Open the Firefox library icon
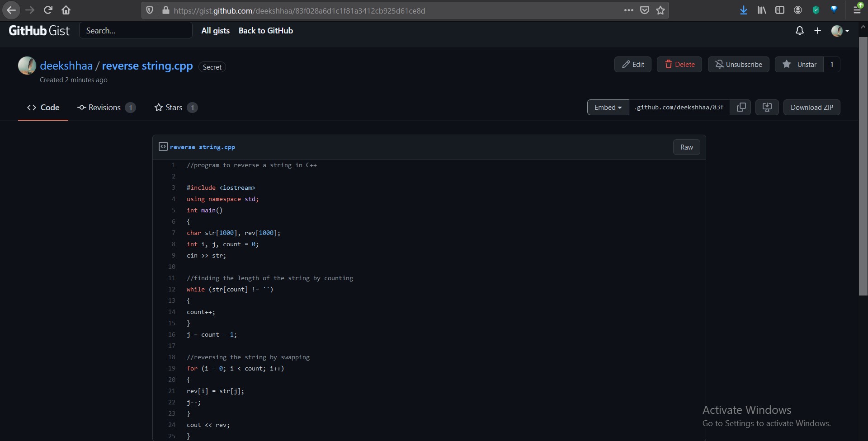The width and height of the screenshot is (868, 441). tap(762, 10)
